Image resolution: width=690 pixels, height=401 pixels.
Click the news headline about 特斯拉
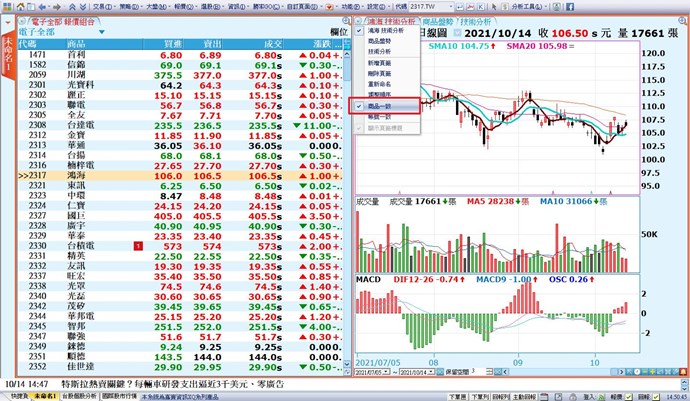tap(172, 384)
